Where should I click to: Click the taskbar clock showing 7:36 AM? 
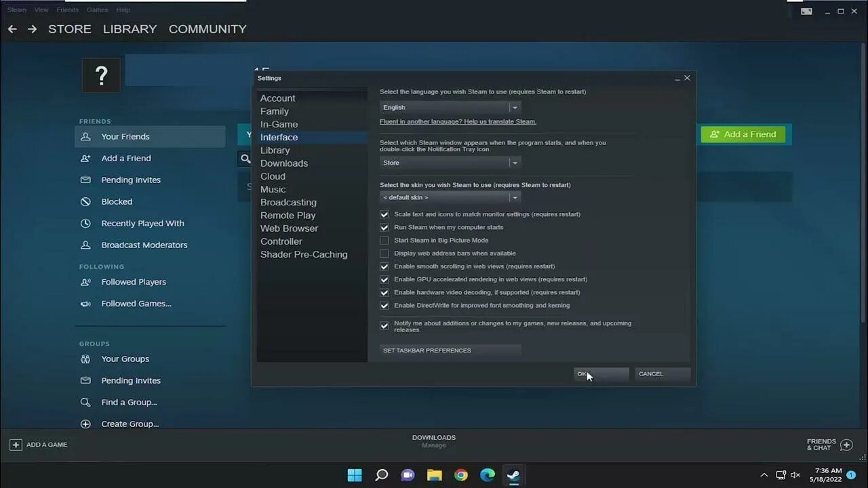pos(827,475)
